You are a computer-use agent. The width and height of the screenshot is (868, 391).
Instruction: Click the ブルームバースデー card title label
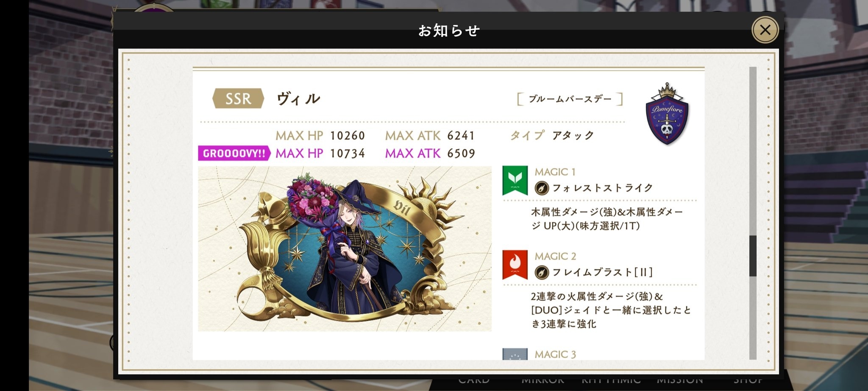coord(570,99)
